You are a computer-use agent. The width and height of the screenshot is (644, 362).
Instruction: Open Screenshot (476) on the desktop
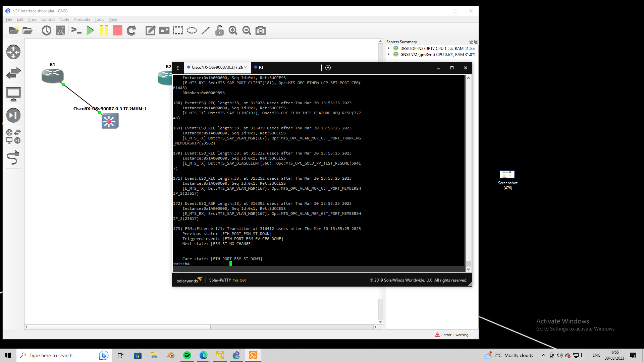pos(507,174)
